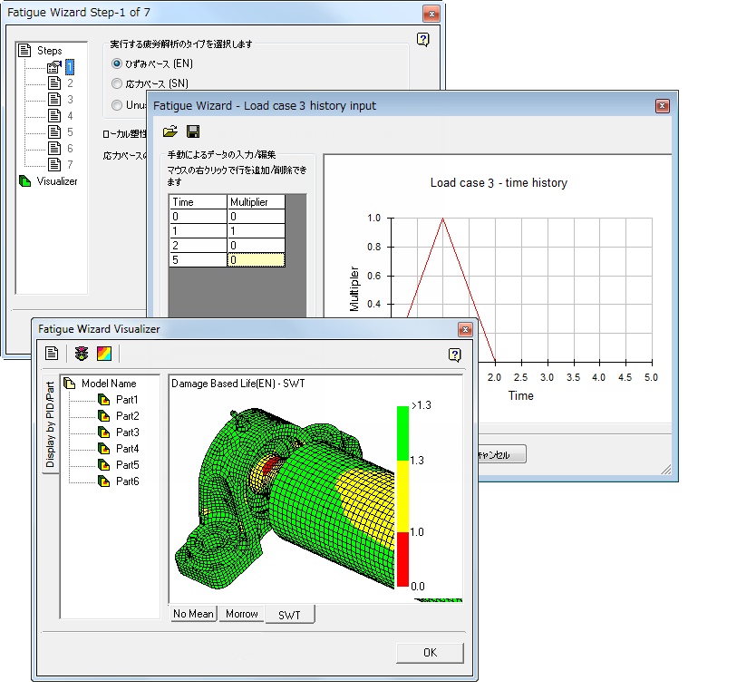Switch to Morrow tab

(x=241, y=614)
